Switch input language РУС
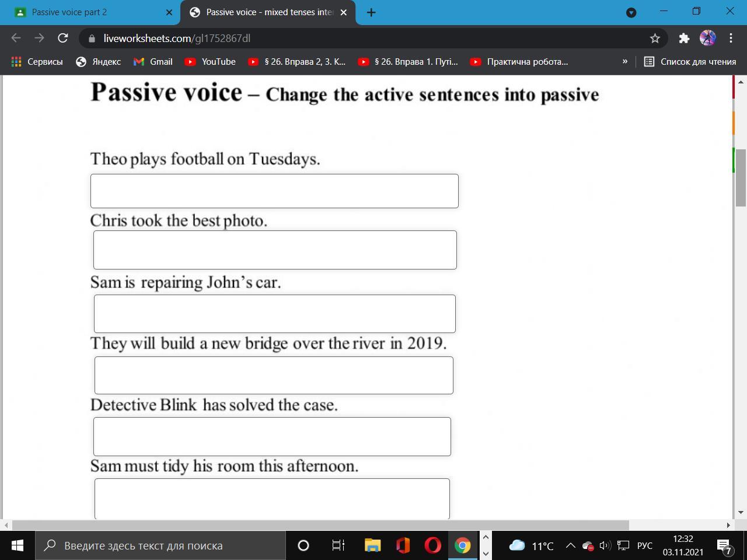This screenshot has height=560, width=747. (645, 545)
